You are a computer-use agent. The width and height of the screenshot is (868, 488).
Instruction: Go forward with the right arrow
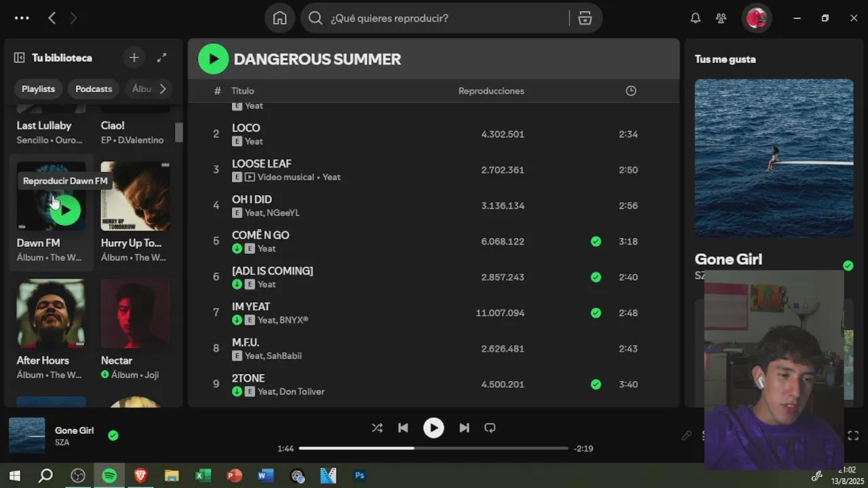pyautogui.click(x=73, y=18)
